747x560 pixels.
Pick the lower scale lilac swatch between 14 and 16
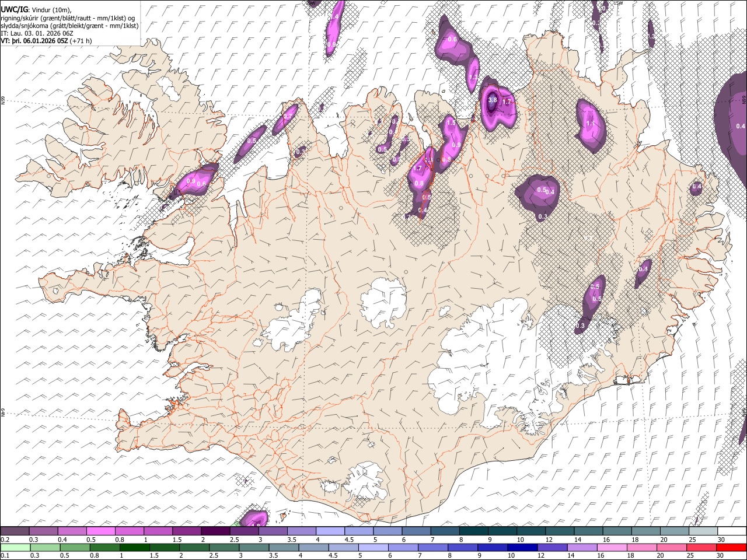(x=582, y=548)
